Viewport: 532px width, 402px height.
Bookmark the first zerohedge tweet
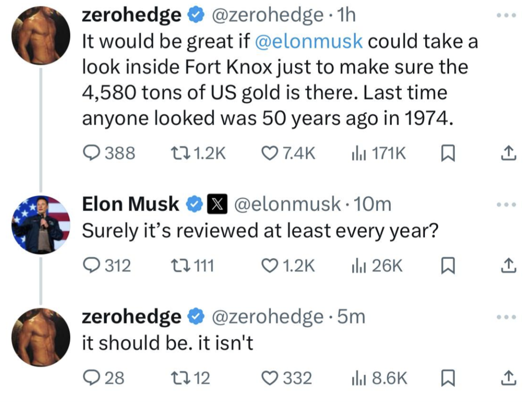tap(446, 154)
